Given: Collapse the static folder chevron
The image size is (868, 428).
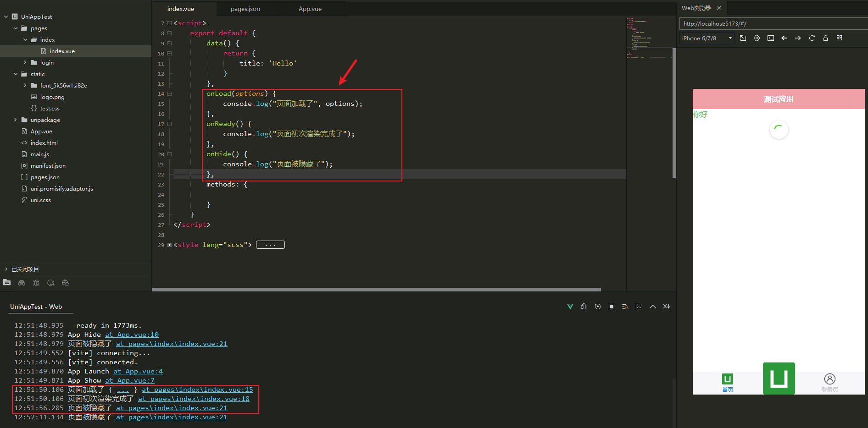Looking at the screenshot, I should [16, 74].
